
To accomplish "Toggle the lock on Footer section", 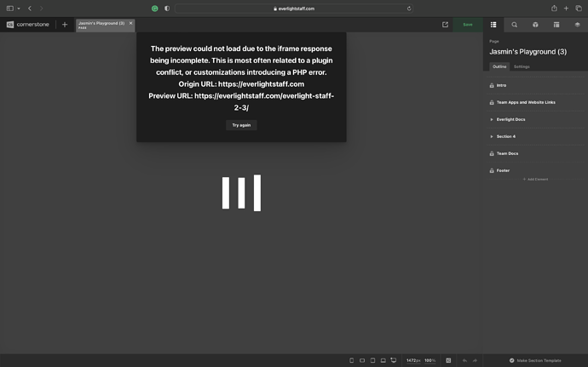I will [x=492, y=170].
